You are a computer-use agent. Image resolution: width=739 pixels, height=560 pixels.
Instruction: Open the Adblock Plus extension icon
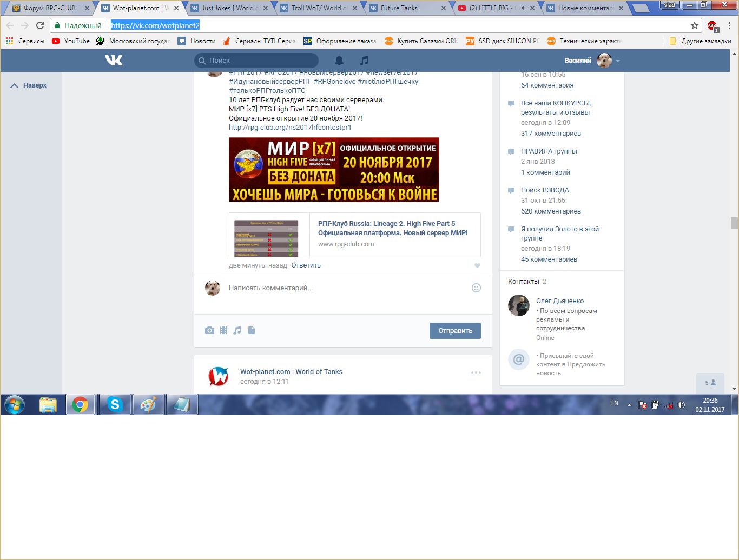coord(712,25)
